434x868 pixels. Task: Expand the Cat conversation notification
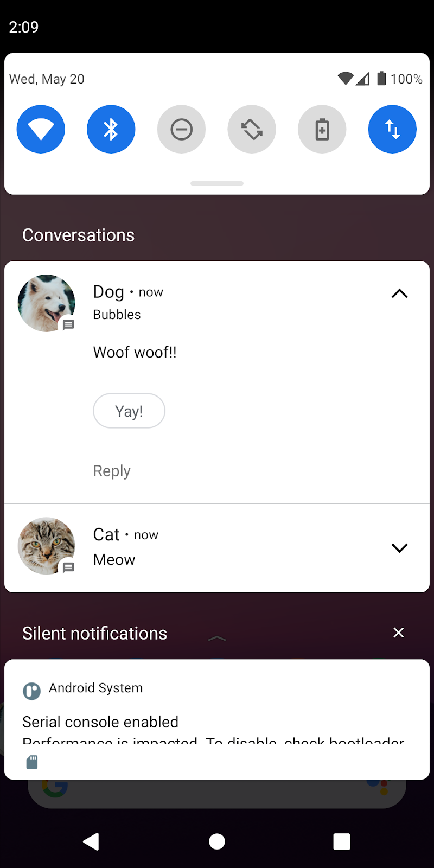[x=399, y=548]
